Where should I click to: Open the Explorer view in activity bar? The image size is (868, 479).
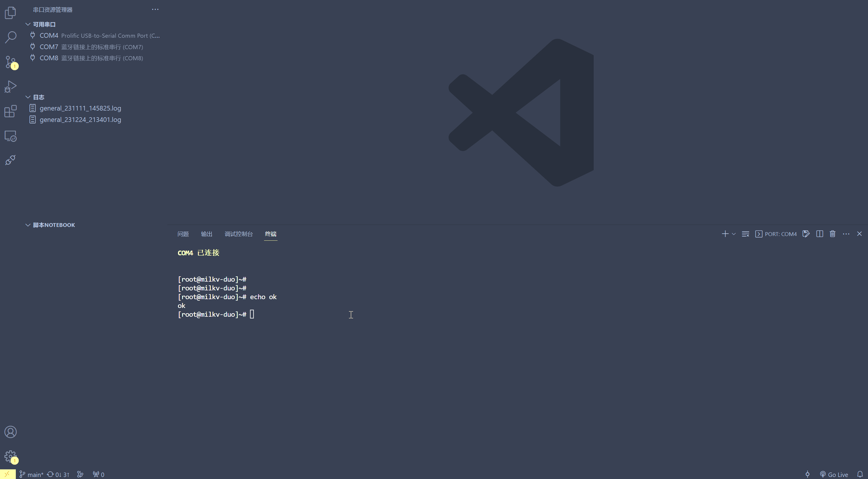click(x=11, y=13)
